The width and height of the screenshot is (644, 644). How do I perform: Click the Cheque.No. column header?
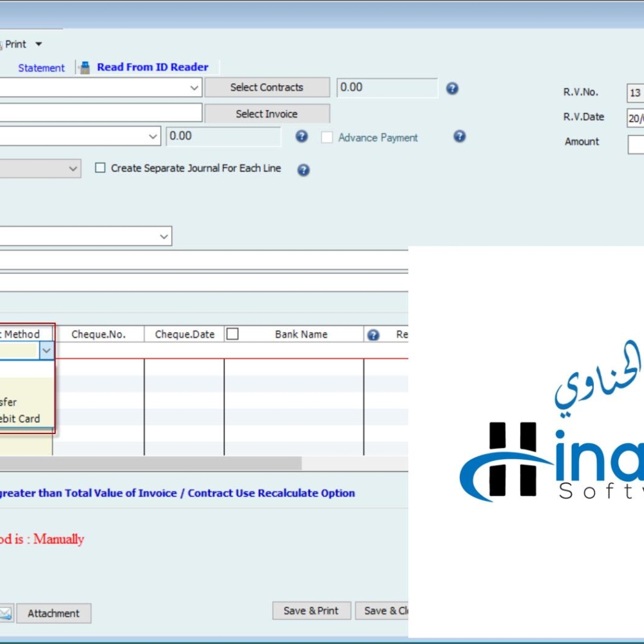tap(99, 334)
